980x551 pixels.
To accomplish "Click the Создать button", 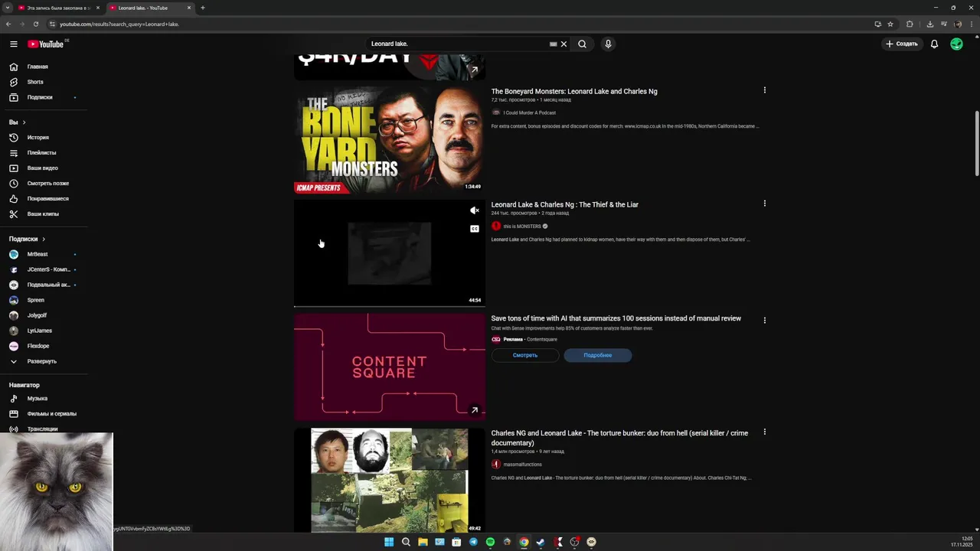I will point(902,44).
